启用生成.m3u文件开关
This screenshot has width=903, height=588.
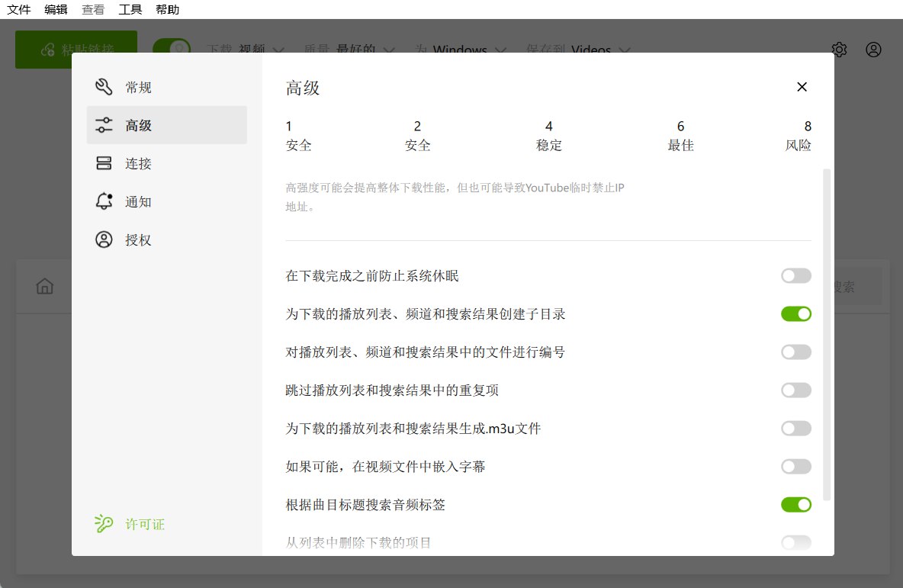click(795, 428)
